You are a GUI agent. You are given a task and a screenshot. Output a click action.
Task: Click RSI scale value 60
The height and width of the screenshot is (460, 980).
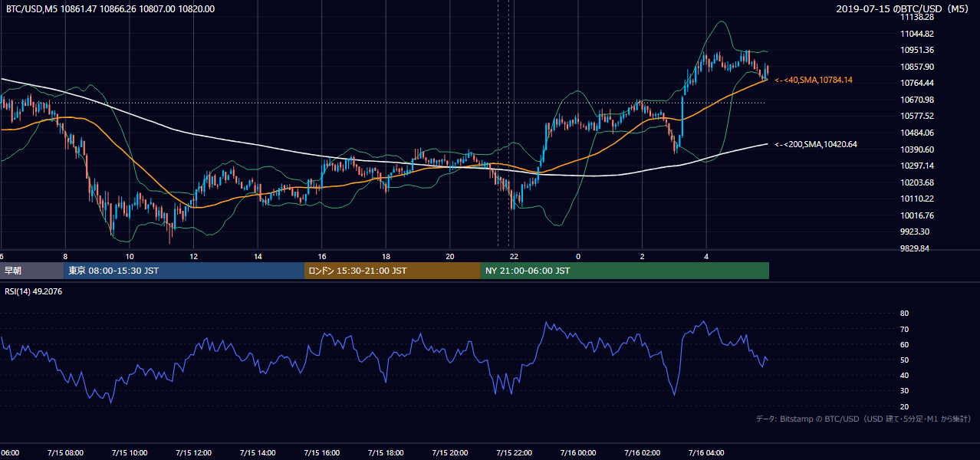tap(904, 344)
